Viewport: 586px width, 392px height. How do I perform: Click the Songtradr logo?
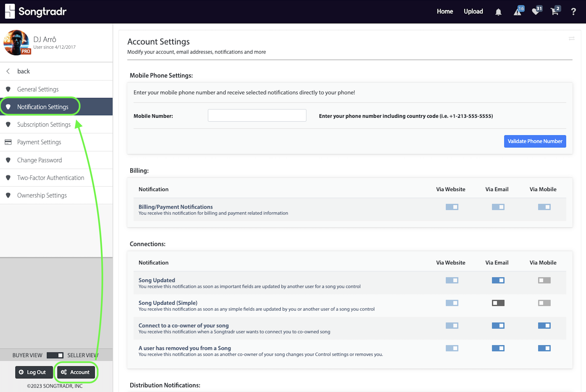36,11
